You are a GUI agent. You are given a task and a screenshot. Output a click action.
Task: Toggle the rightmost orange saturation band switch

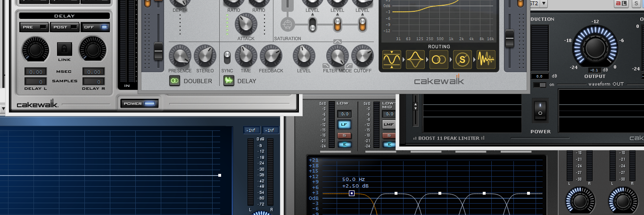click(x=362, y=24)
